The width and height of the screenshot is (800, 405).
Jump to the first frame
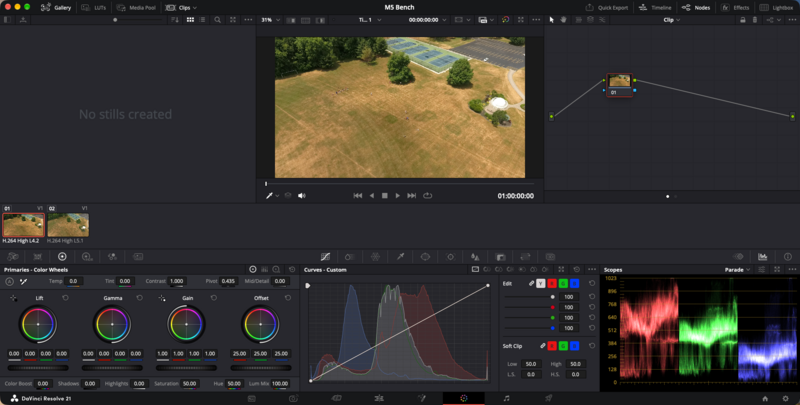(x=358, y=196)
